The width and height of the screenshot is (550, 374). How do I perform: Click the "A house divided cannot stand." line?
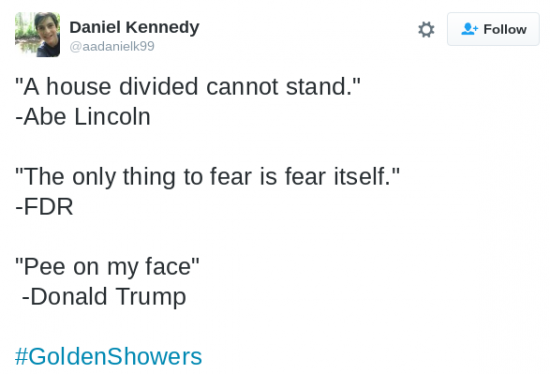click(188, 86)
